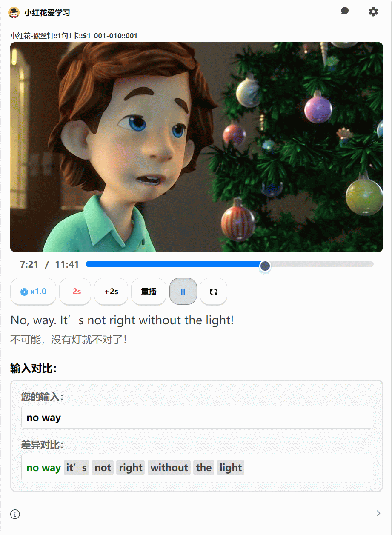Pause the video playback
Screen dimensions: 392x535
[183, 292]
